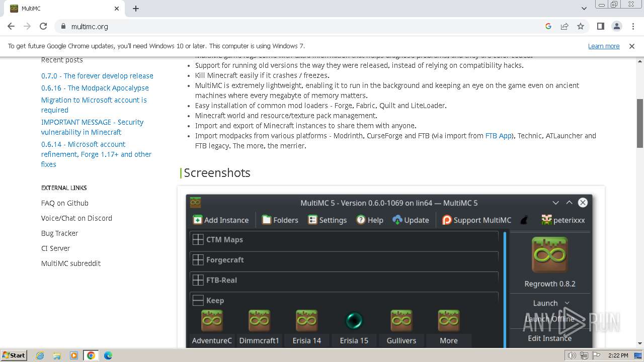
Task: Select the Gullivers instance icon
Action: click(x=401, y=320)
